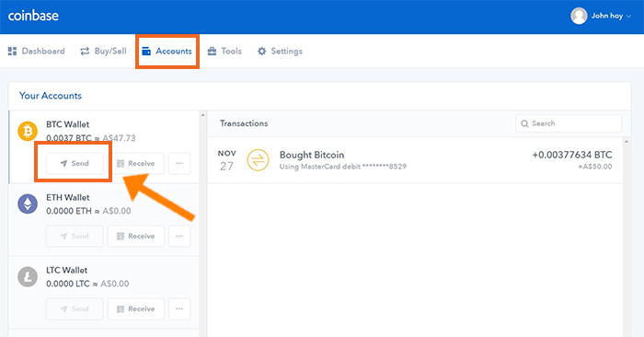Click the 0.0000 LTC balance
Image resolution: width=644 pixels, height=337 pixels.
coord(68,284)
